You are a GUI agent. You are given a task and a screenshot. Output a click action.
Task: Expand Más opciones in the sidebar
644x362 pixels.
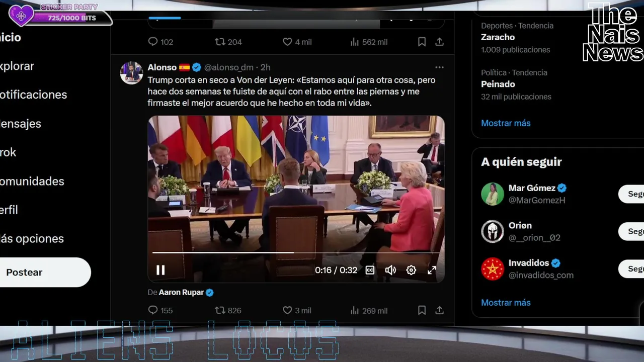click(32, 238)
